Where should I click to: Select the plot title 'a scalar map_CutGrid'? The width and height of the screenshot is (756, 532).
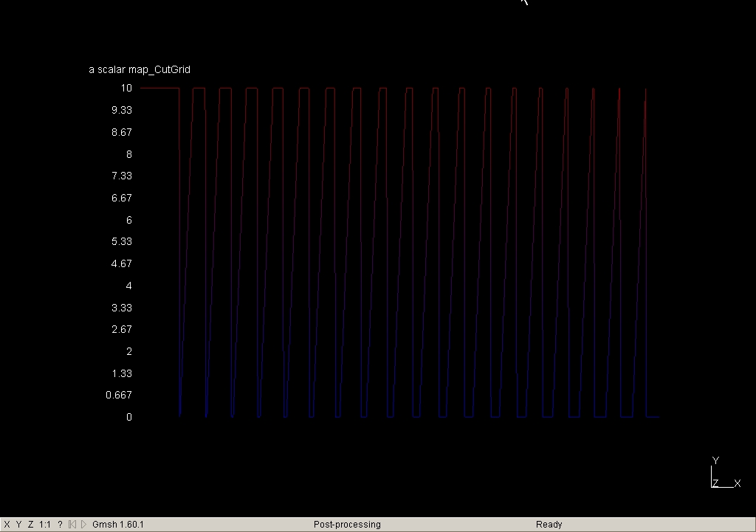click(x=140, y=70)
